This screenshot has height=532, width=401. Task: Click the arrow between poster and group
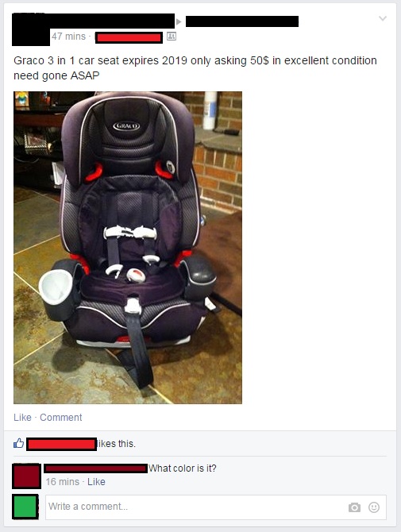coord(179,22)
